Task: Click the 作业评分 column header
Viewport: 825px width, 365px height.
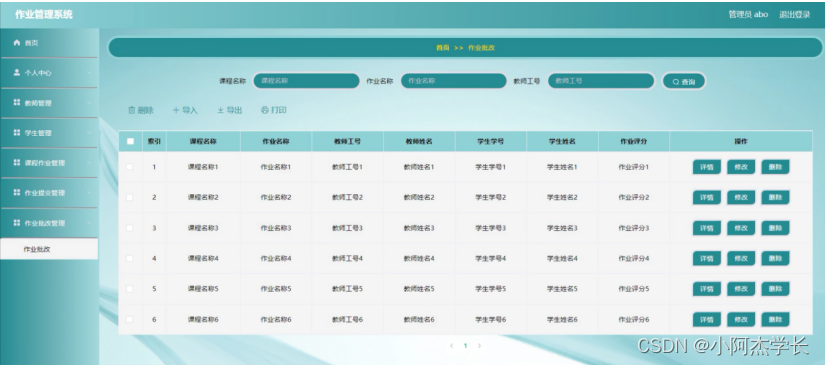Action: 633,141
